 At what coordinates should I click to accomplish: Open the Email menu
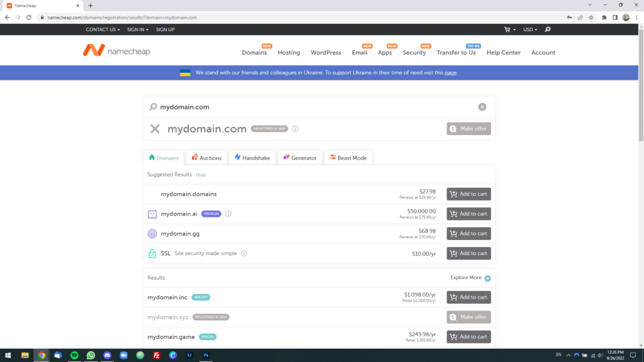click(x=359, y=53)
